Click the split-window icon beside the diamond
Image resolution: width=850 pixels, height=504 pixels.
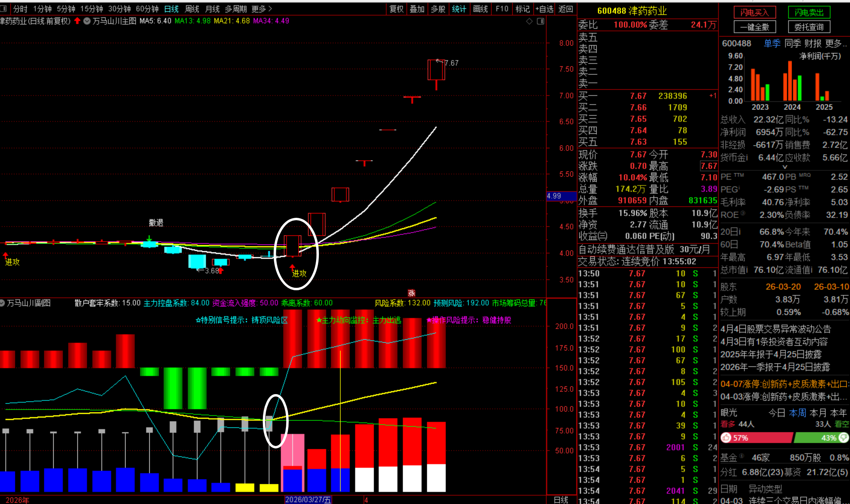click(540, 21)
